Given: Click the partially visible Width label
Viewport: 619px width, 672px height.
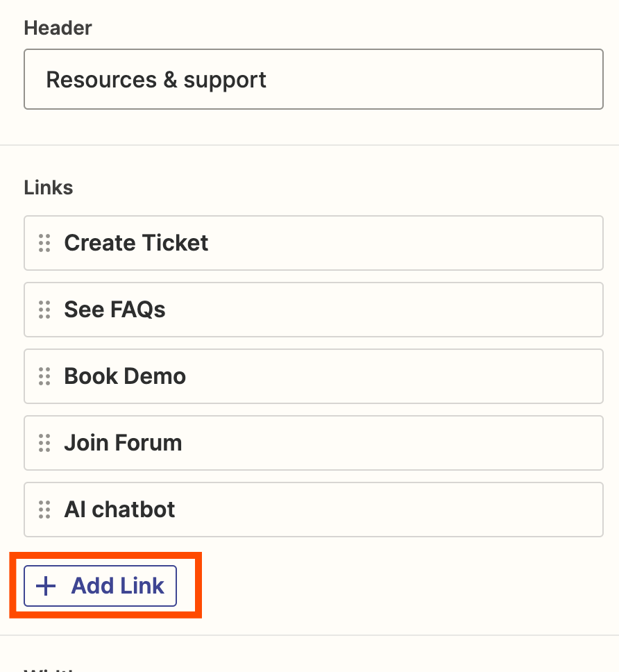Looking at the screenshot, I should click(x=52, y=669).
